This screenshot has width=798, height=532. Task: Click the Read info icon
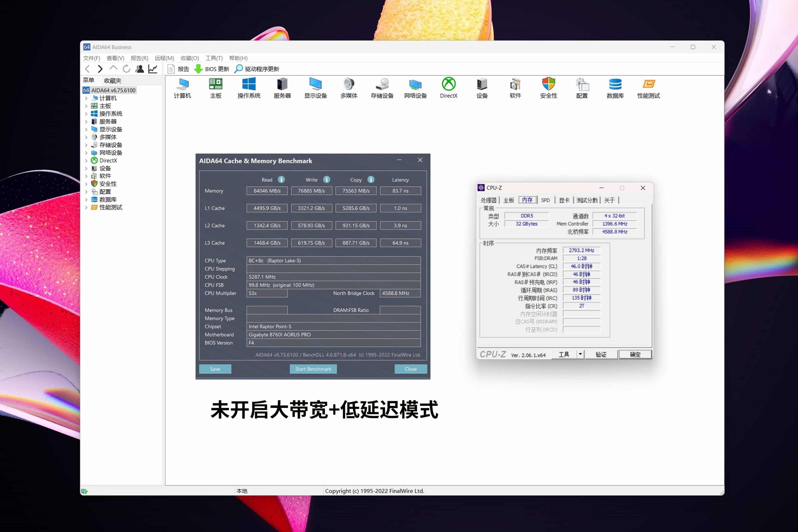(x=281, y=180)
